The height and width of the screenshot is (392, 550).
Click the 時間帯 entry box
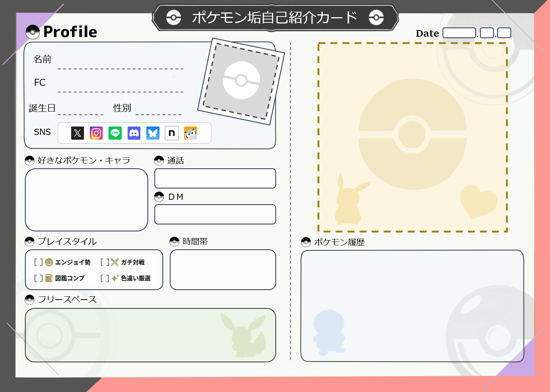tap(223, 270)
